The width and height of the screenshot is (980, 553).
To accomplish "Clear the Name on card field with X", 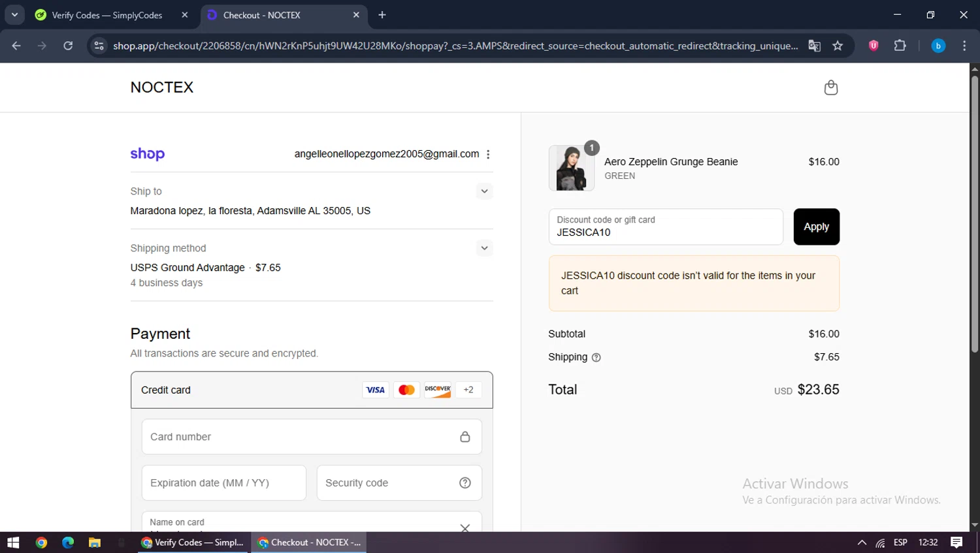I will (465, 528).
